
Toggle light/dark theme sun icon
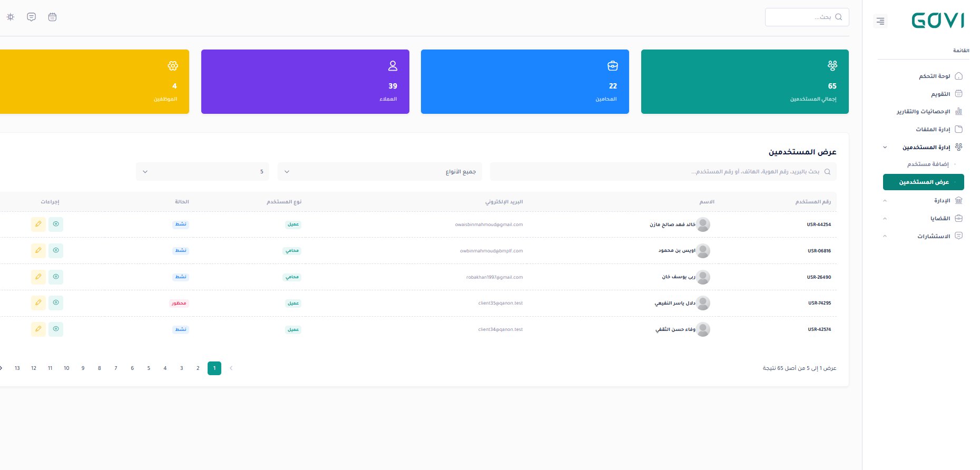(11, 17)
